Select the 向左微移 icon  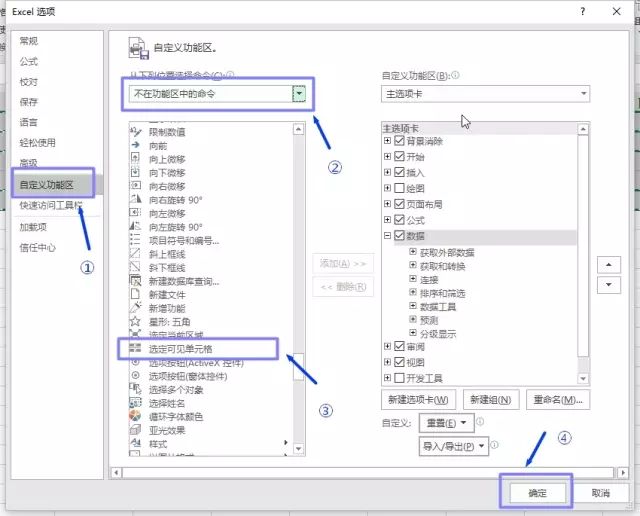coord(135,213)
